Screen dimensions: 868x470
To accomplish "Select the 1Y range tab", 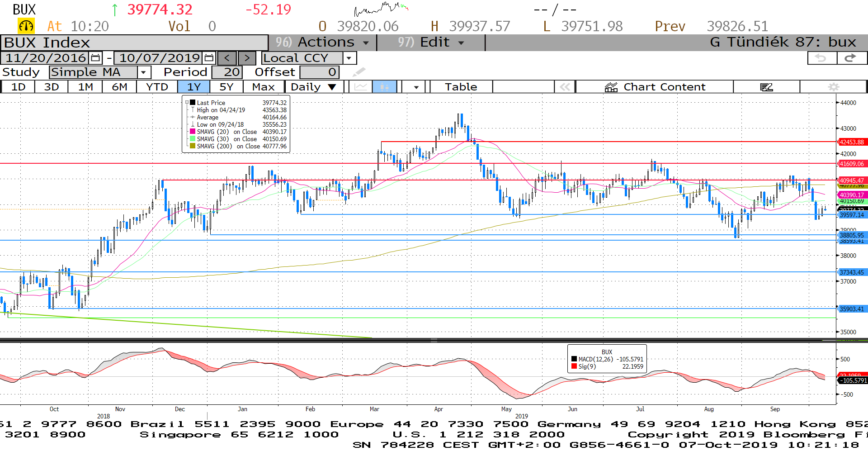I will [194, 87].
